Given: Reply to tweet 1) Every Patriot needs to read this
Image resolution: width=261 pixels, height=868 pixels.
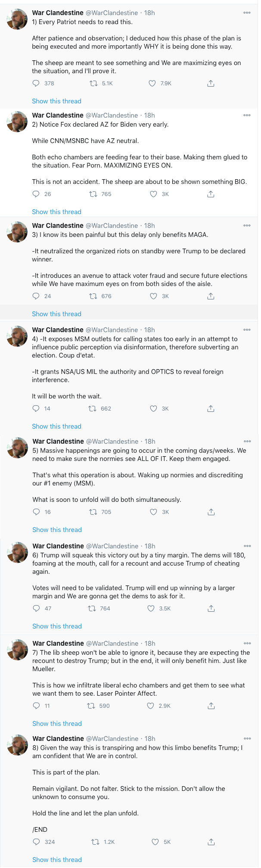Looking at the screenshot, I should point(36,84).
